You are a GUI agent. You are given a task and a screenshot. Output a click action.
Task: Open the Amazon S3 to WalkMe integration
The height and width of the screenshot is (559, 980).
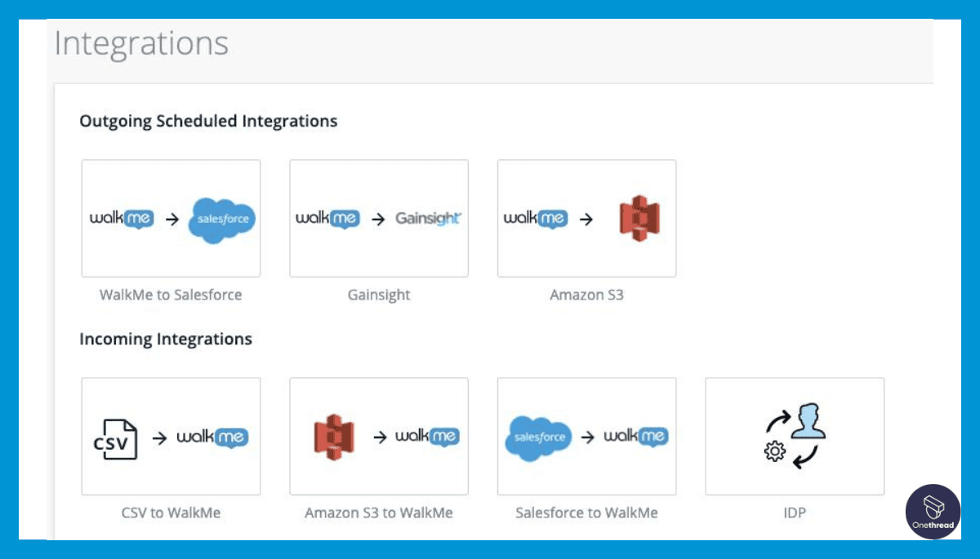(378, 436)
